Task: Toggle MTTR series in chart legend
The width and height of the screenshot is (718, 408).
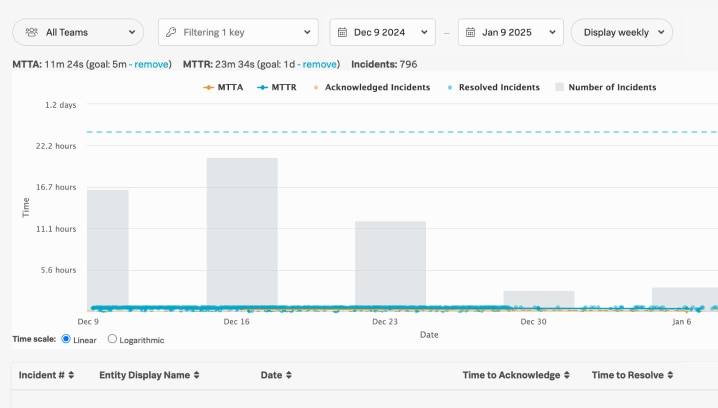Action: point(277,87)
